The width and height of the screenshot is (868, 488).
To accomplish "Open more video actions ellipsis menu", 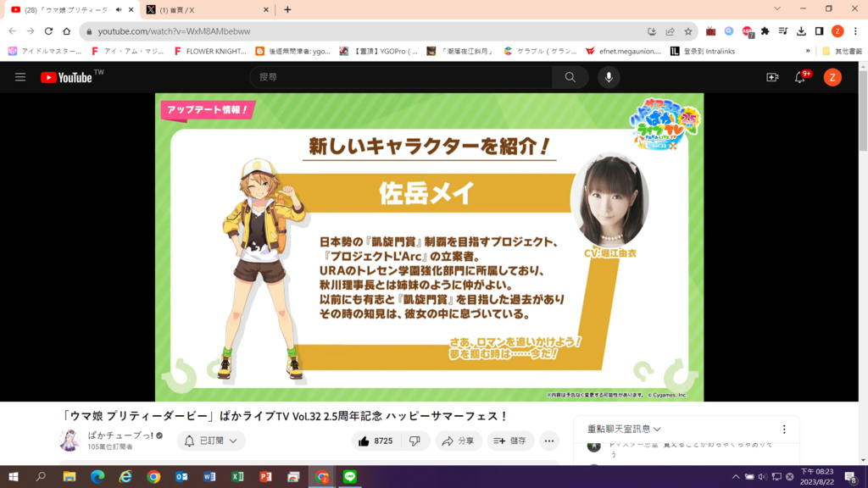I will [549, 441].
